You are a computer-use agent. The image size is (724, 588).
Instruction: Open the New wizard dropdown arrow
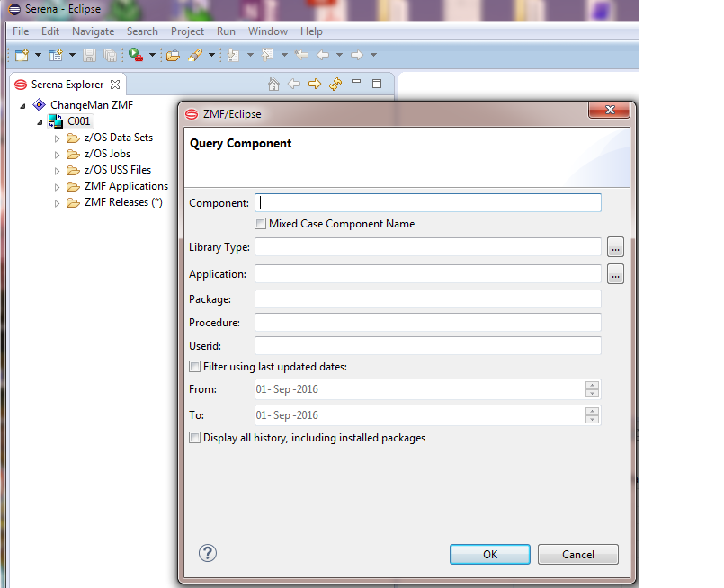coord(39,56)
